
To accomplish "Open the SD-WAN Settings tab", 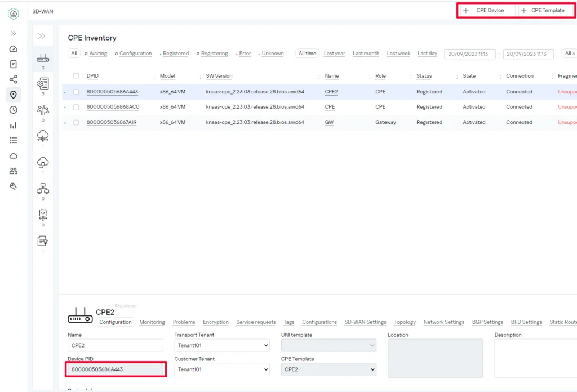I will coord(365,322).
